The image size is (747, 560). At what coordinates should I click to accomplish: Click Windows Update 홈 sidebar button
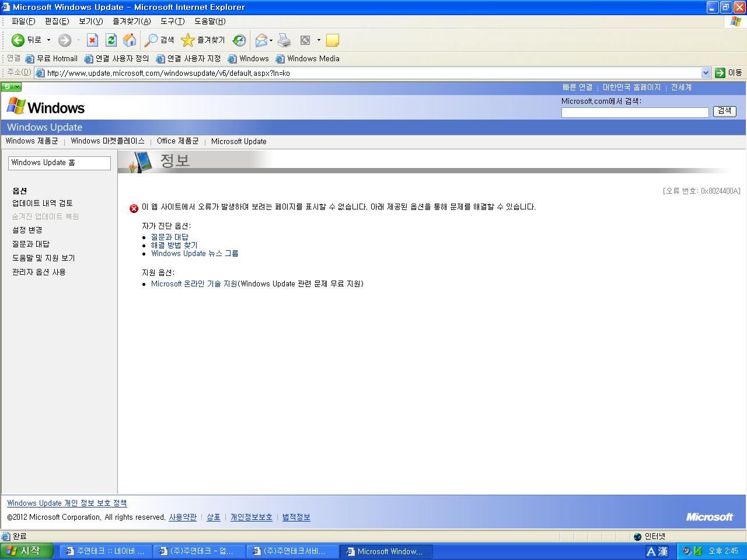[x=59, y=163]
